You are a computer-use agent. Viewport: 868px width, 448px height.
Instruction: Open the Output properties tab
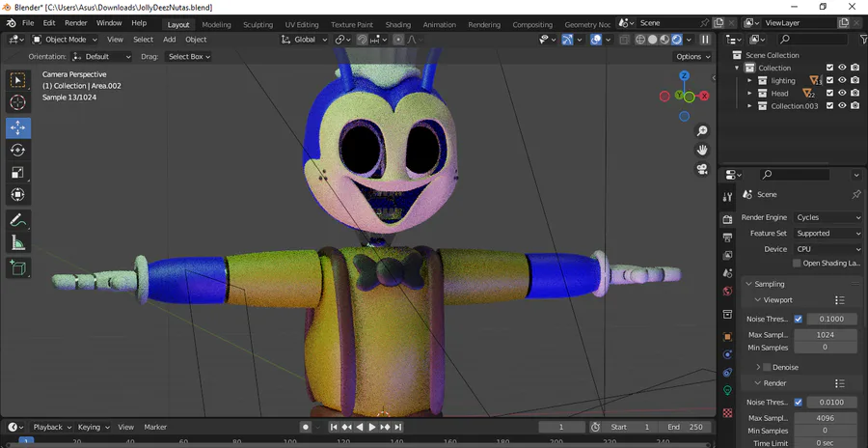tap(728, 238)
